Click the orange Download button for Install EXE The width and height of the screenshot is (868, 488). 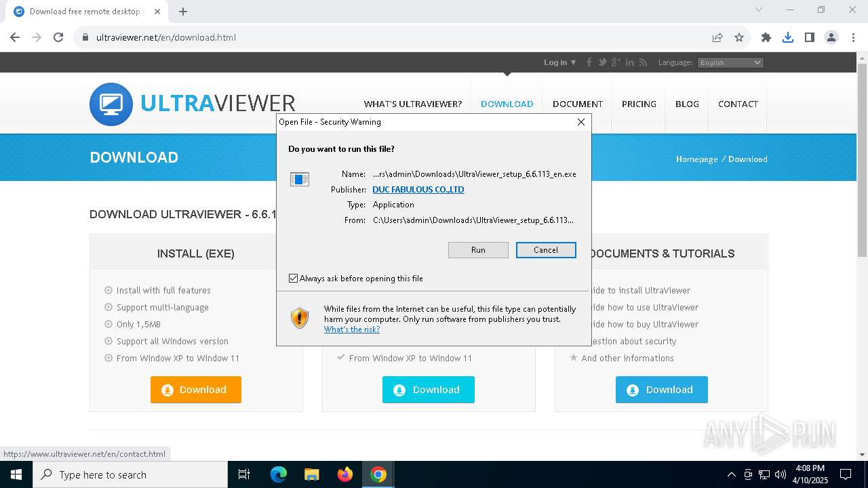[x=196, y=390]
